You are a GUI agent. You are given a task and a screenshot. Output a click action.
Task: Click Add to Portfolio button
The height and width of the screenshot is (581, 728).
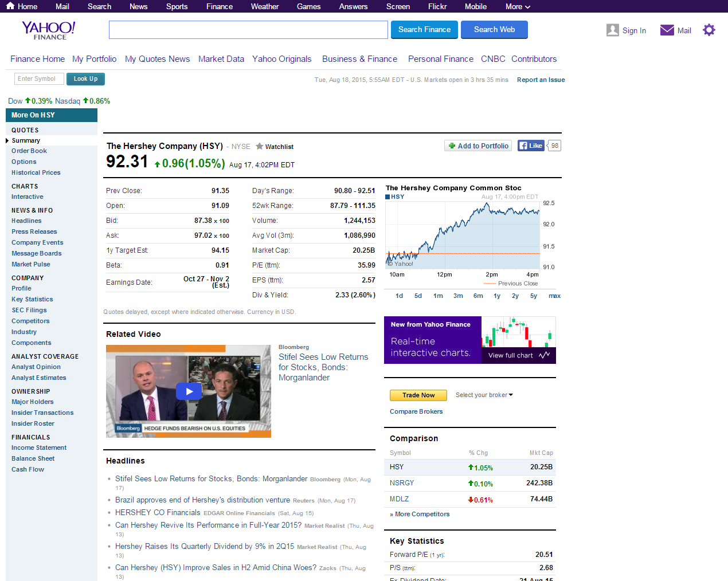tap(478, 146)
